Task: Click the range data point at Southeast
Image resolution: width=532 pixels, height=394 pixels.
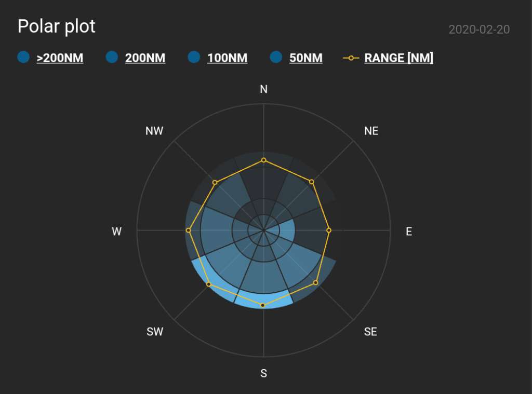Action: coord(315,282)
